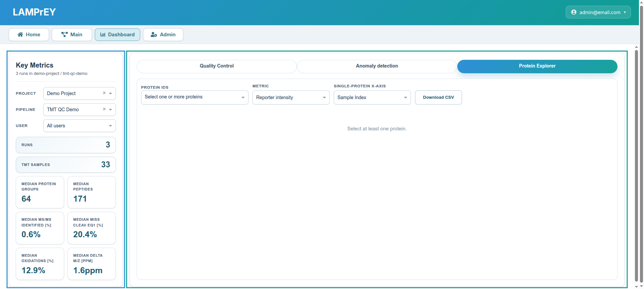
Task: Open the Reporter intensity metric dropdown
Action: coord(291,97)
